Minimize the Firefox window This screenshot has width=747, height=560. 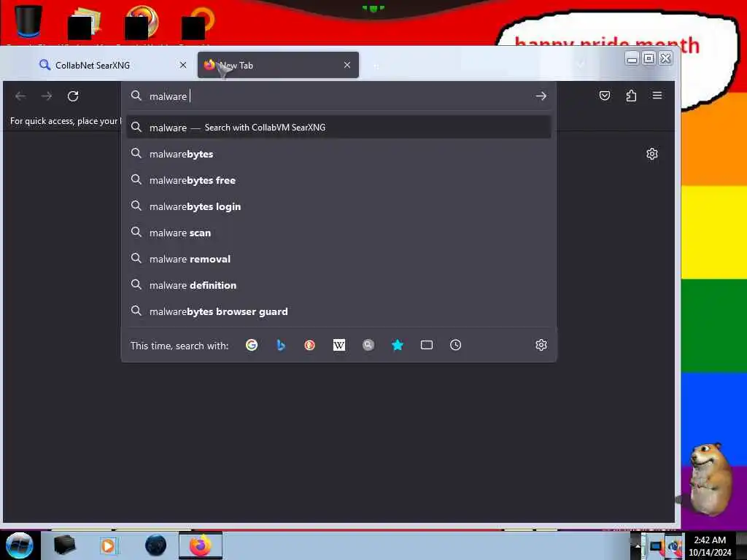click(632, 58)
